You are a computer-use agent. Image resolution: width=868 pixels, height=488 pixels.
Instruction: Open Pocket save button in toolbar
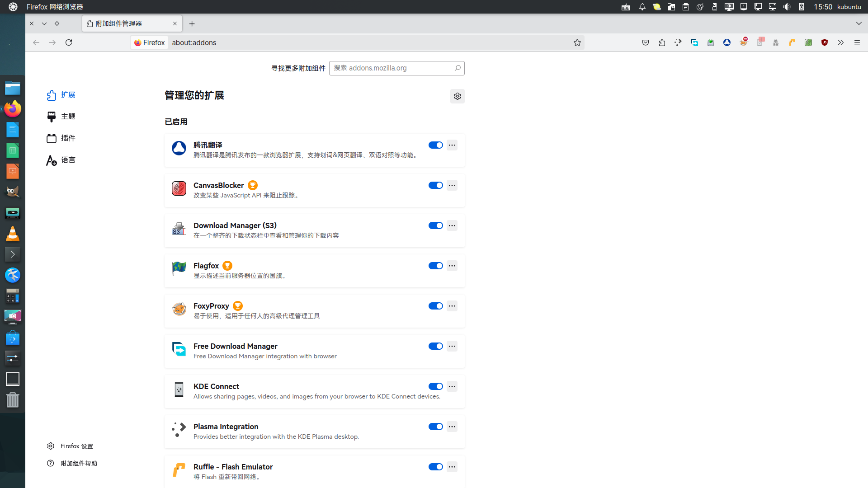[x=646, y=42]
